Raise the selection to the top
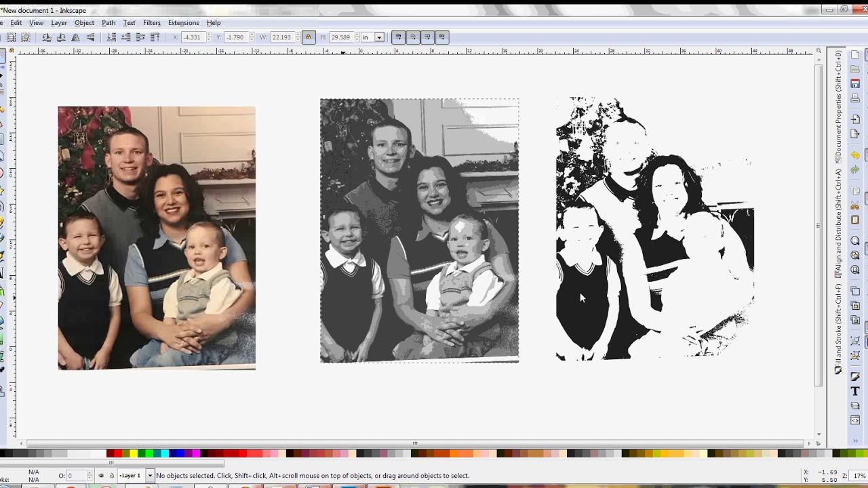Viewport: 868px width, 488px height. [x=155, y=37]
